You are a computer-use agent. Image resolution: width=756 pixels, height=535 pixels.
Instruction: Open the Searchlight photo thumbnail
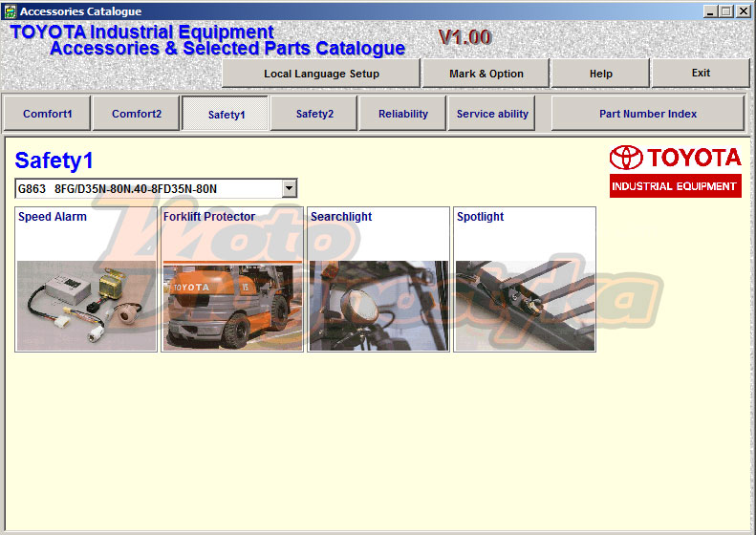[x=378, y=306]
